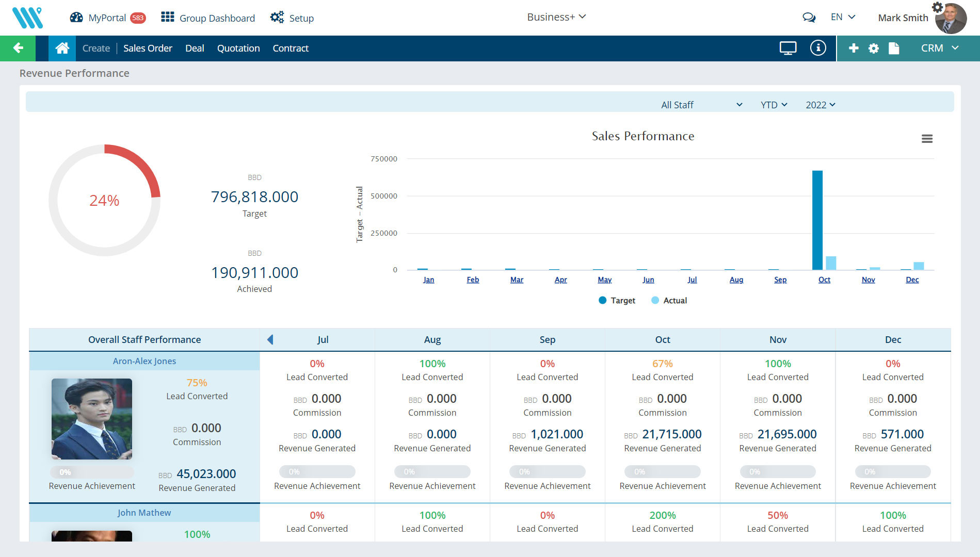Viewport: 980px width, 557px height.
Task: Click the monitor display icon
Action: [788, 48]
